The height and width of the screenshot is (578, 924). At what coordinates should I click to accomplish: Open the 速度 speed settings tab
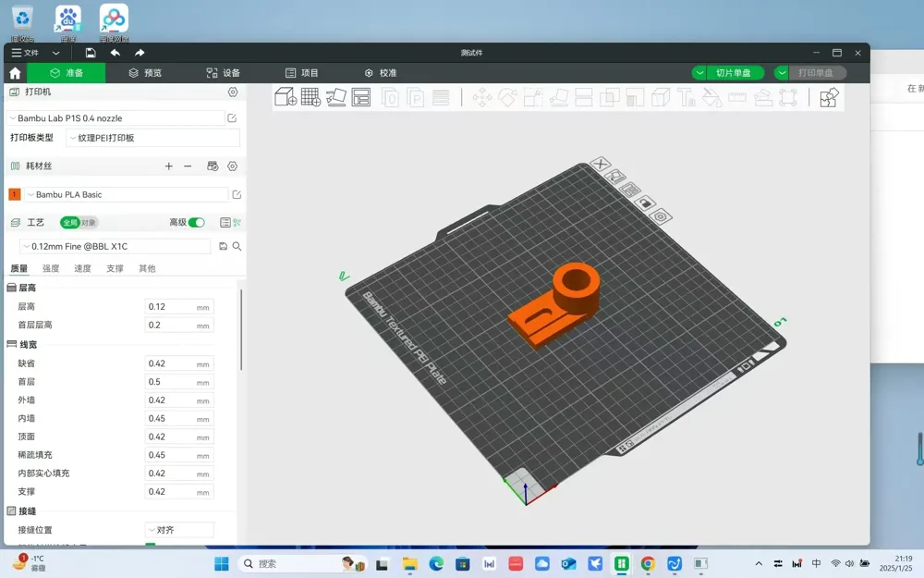pyautogui.click(x=82, y=268)
